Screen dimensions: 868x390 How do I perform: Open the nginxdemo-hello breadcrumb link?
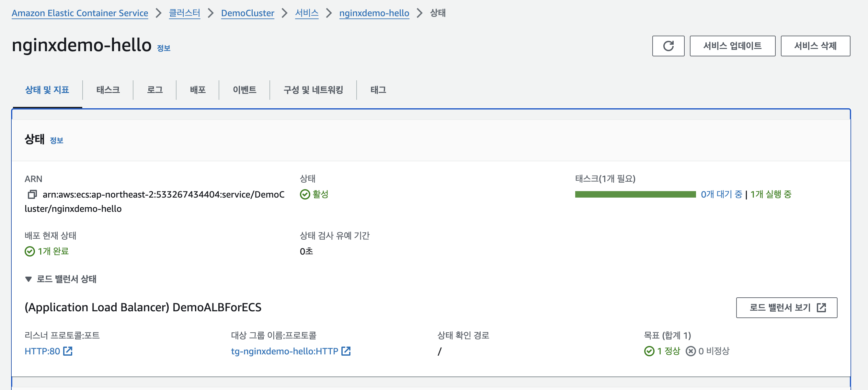click(x=374, y=13)
